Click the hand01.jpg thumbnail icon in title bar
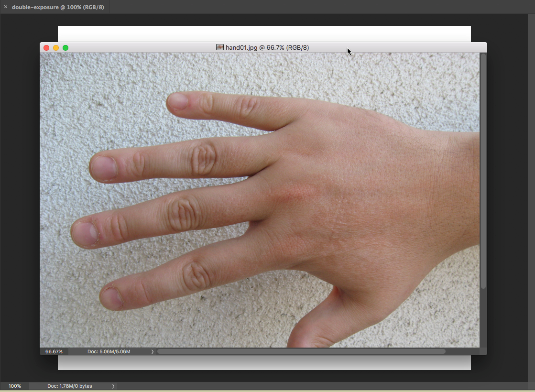Image resolution: width=535 pixels, height=392 pixels. [x=220, y=47]
